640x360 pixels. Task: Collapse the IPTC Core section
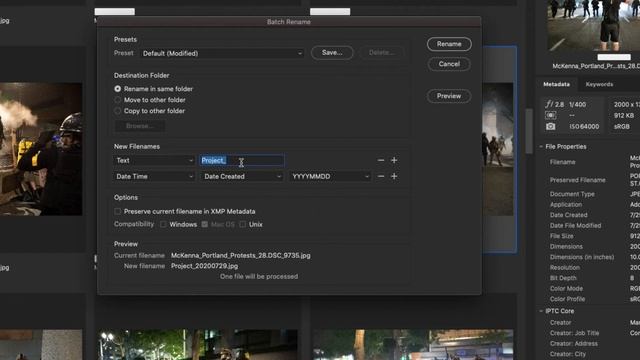[x=541, y=311]
